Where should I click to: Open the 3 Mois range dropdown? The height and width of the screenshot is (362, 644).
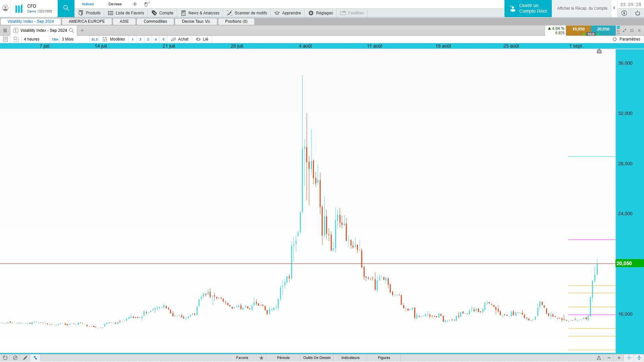coord(68,39)
